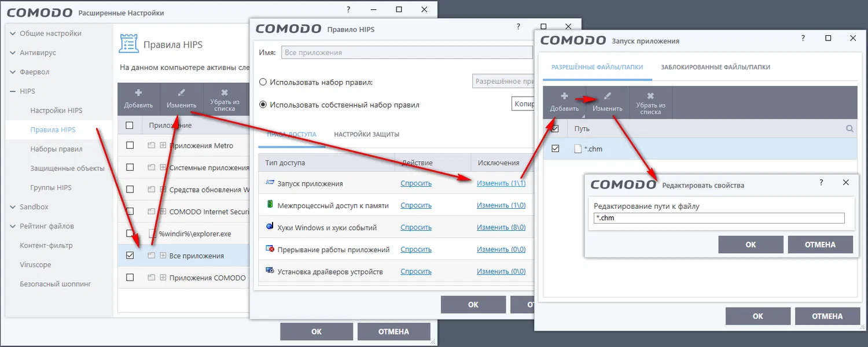This screenshot has width=868, height=347.
Task: Switch to the ПРАВА ДОСТУПА tab
Action: pyautogui.click(x=292, y=134)
